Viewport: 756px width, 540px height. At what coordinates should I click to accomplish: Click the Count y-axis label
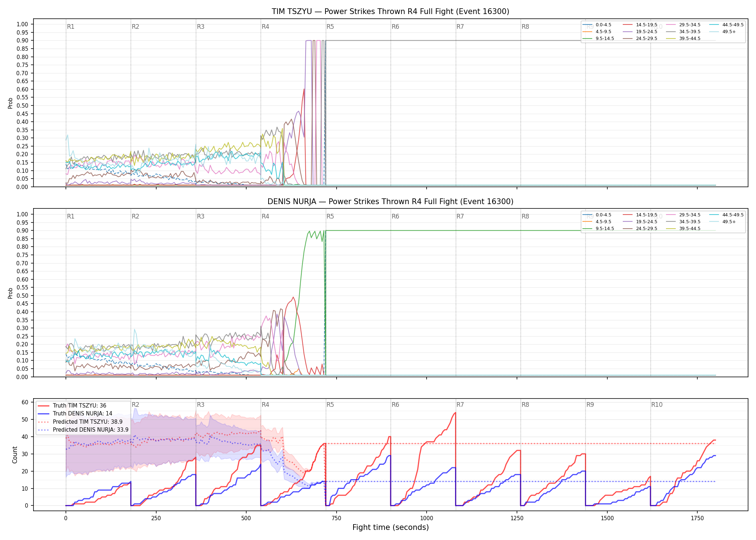coord(15,455)
